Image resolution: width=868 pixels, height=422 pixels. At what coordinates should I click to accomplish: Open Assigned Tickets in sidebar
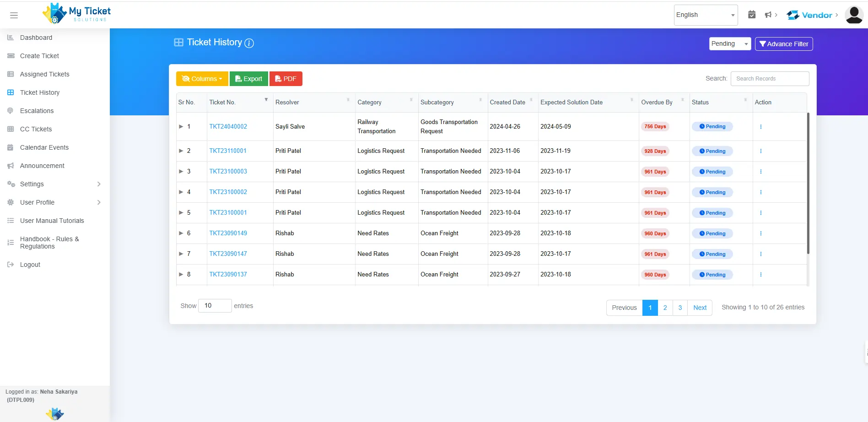pos(45,74)
